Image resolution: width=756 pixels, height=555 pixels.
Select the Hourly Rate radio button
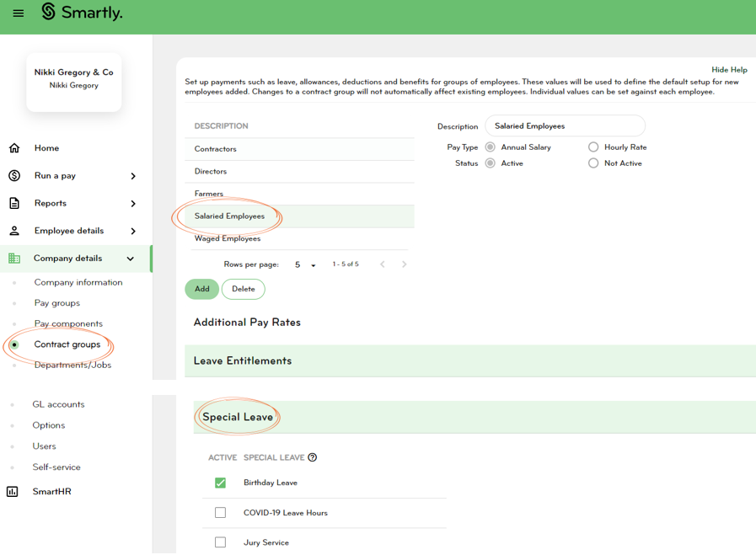(593, 147)
